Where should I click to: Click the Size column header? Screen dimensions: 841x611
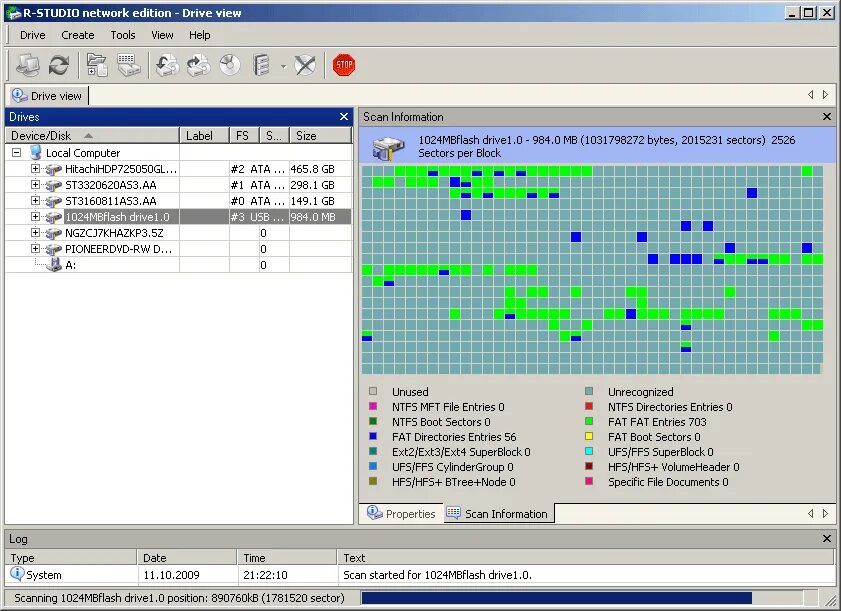[x=321, y=136]
